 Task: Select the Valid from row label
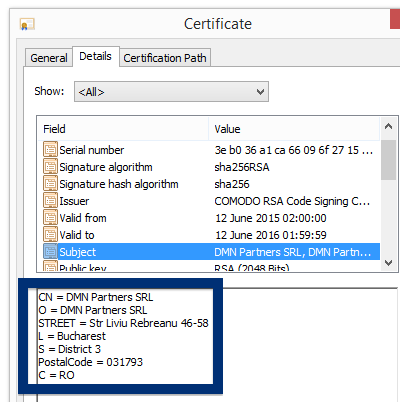pyautogui.click(x=83, y=218)
